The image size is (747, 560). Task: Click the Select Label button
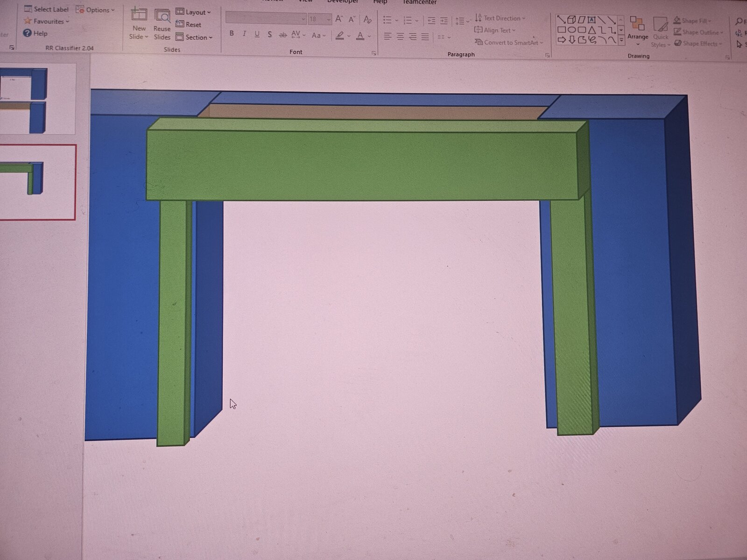[x=46, y=9]
